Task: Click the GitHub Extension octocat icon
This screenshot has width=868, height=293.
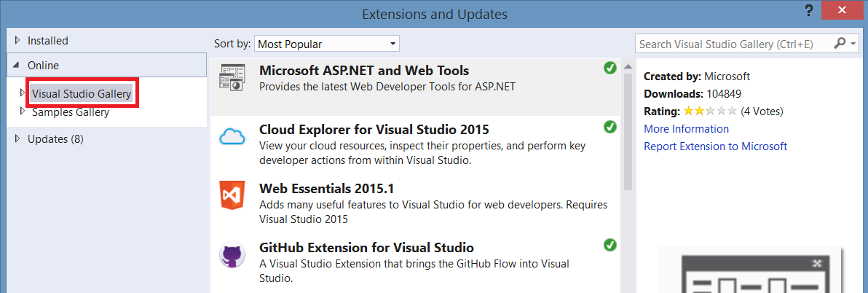Action: click(x=232, y=255)
